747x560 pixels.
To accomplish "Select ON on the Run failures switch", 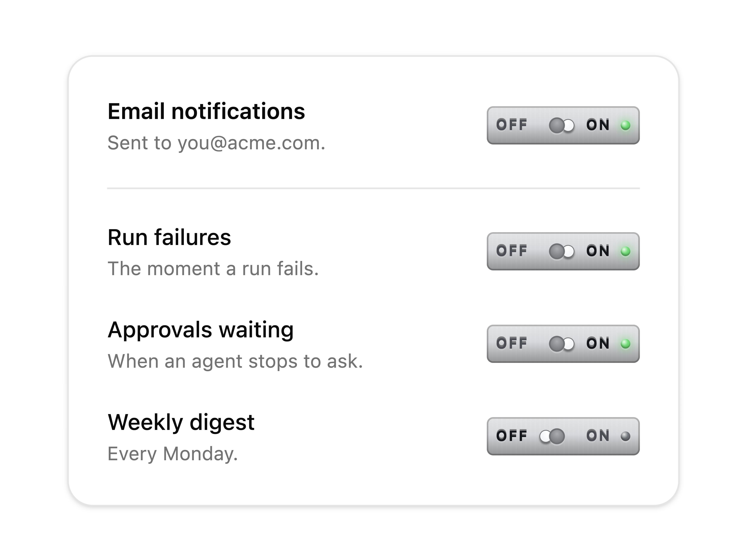I will [598, 251].
